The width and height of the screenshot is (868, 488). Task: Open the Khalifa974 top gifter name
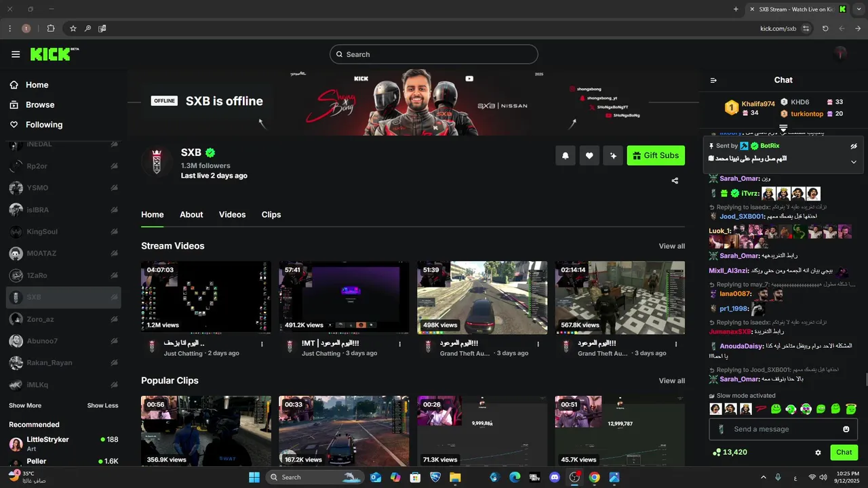758,104
